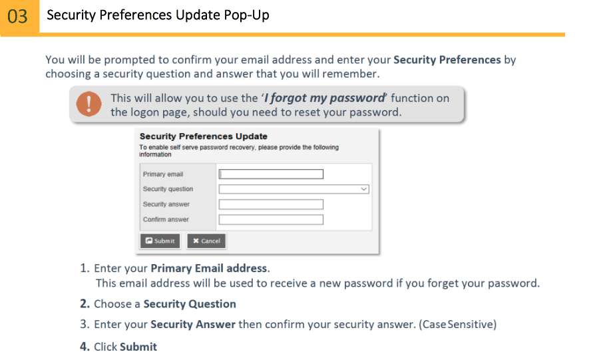
Task: Click the orange exclamation warning icon
Action: (89, 104)
